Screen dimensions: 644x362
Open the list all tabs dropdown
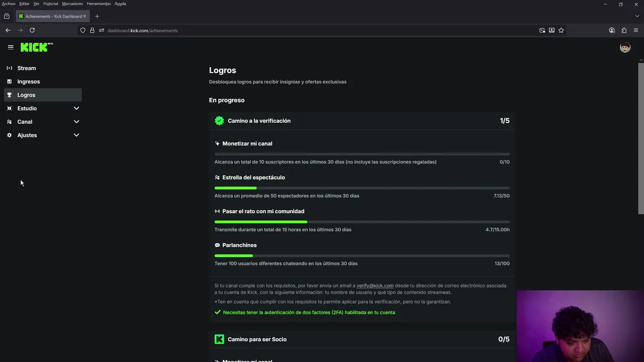(637, 16)
